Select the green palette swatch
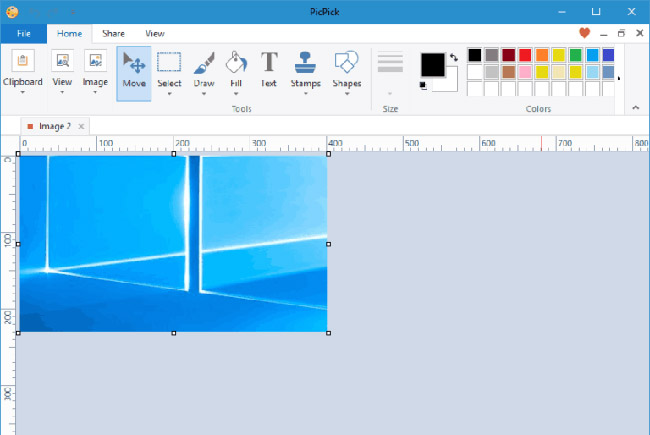The image size is (650, 435). pyautogui.click(x=575, y=55)
